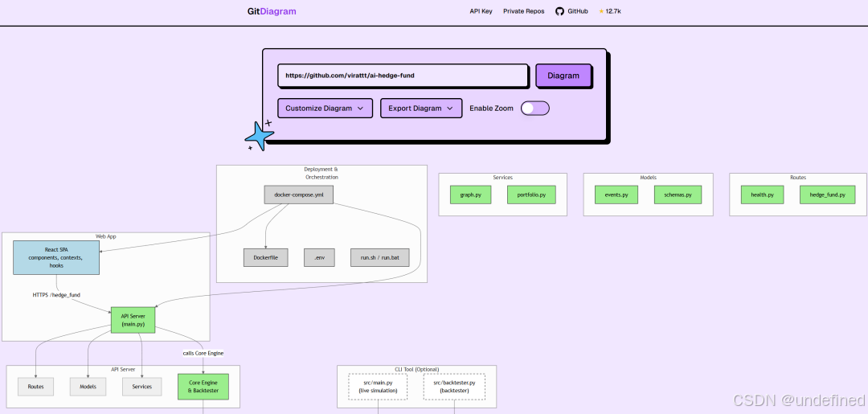The height and width of the screenshot is (414, 868).
Task: Click the React SPA node
Action: [x=56, y=257]
